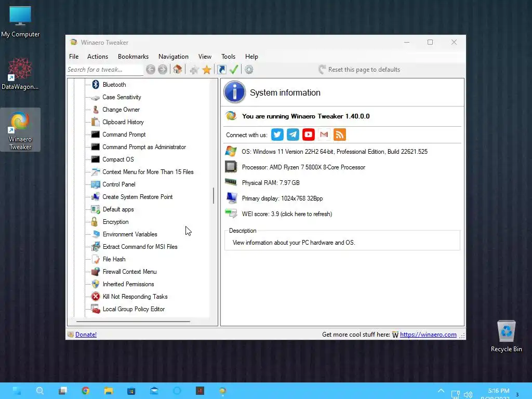Open the Telegram link icon
The height and width of the screenshot is (399, 532).
[293, 135]
